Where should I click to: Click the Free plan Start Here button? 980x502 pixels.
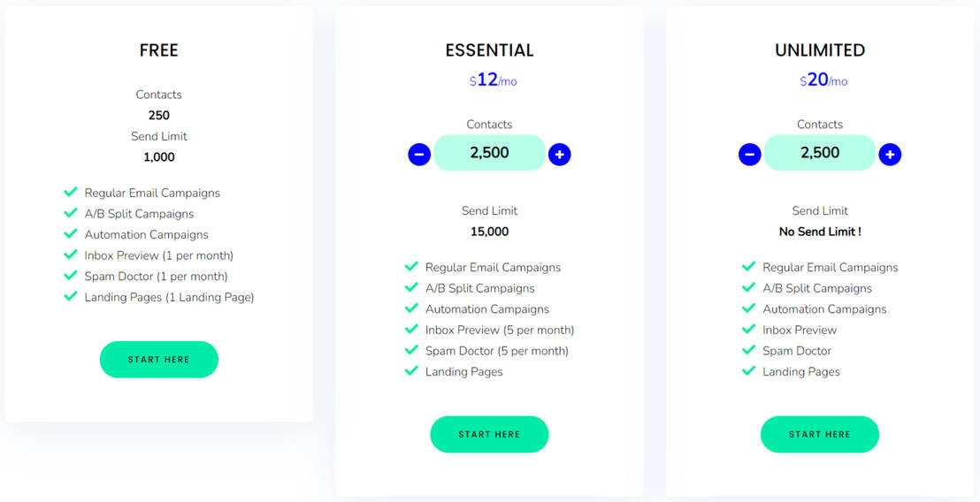click(159, 360)
